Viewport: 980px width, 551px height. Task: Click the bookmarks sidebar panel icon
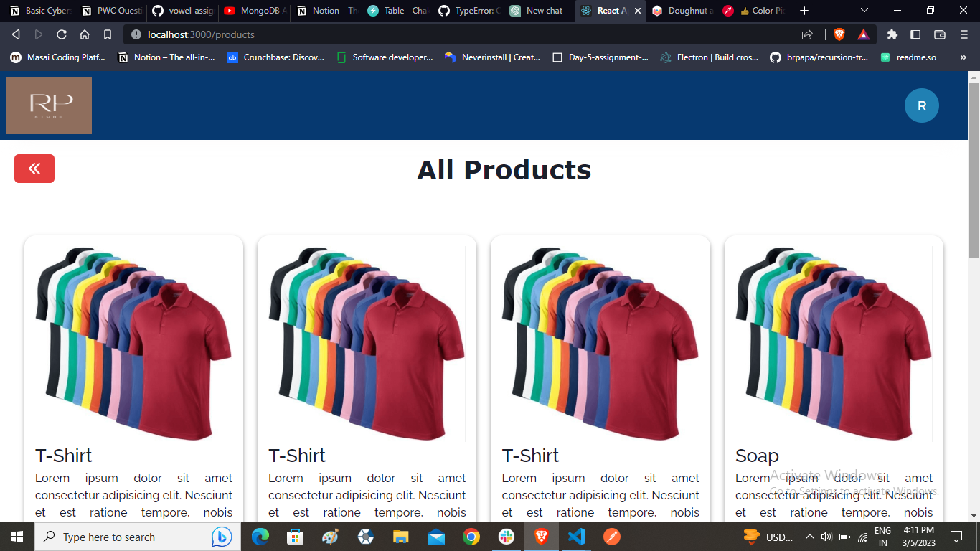[915, 34]
